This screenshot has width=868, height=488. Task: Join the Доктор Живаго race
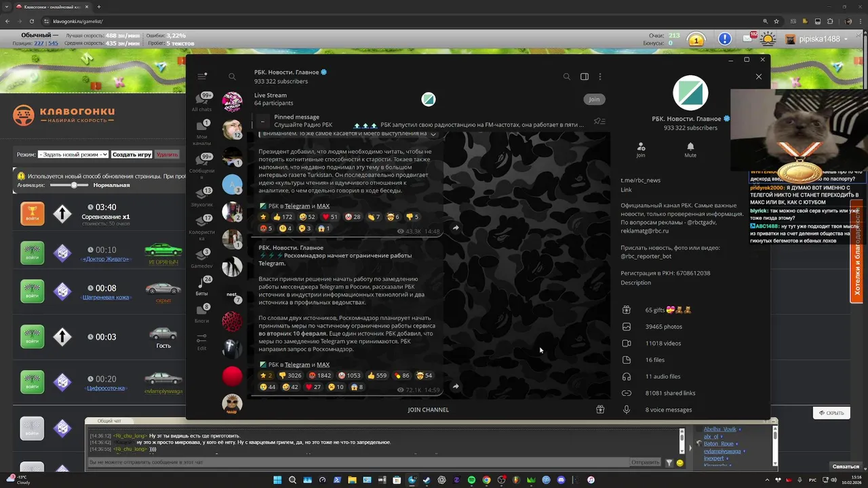32,253
